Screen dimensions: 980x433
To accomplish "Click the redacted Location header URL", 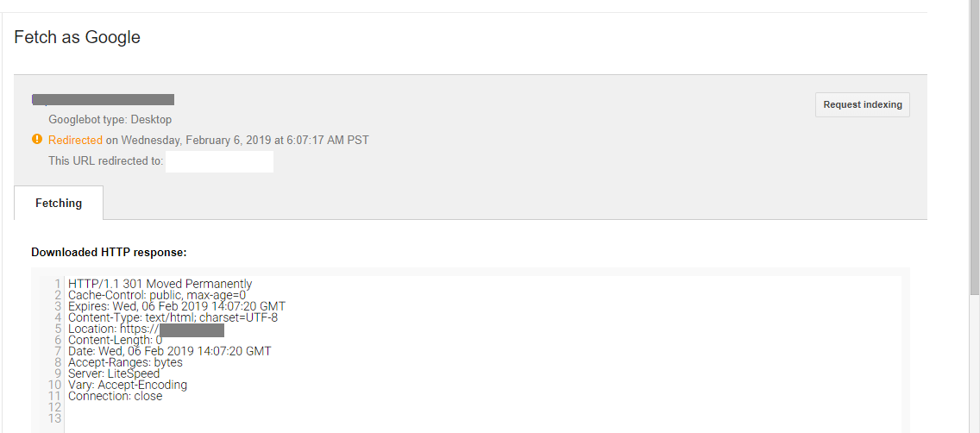I will tap(192, 329).
